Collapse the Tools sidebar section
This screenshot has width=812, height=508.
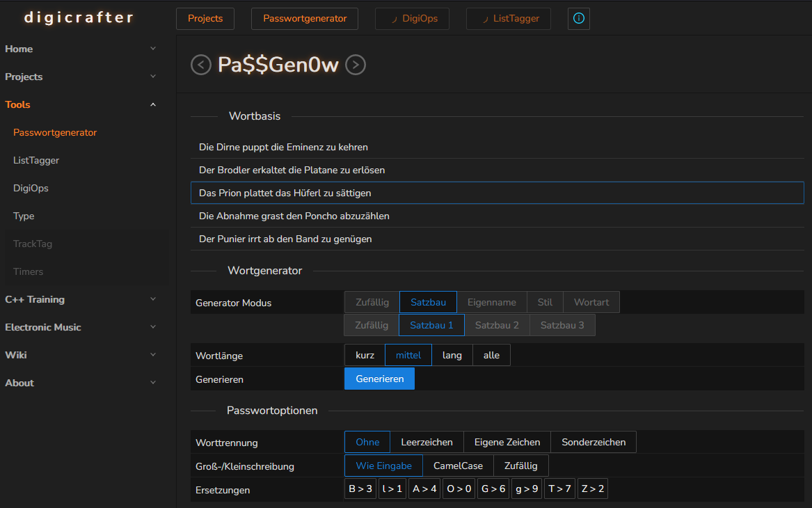point(153,104)
